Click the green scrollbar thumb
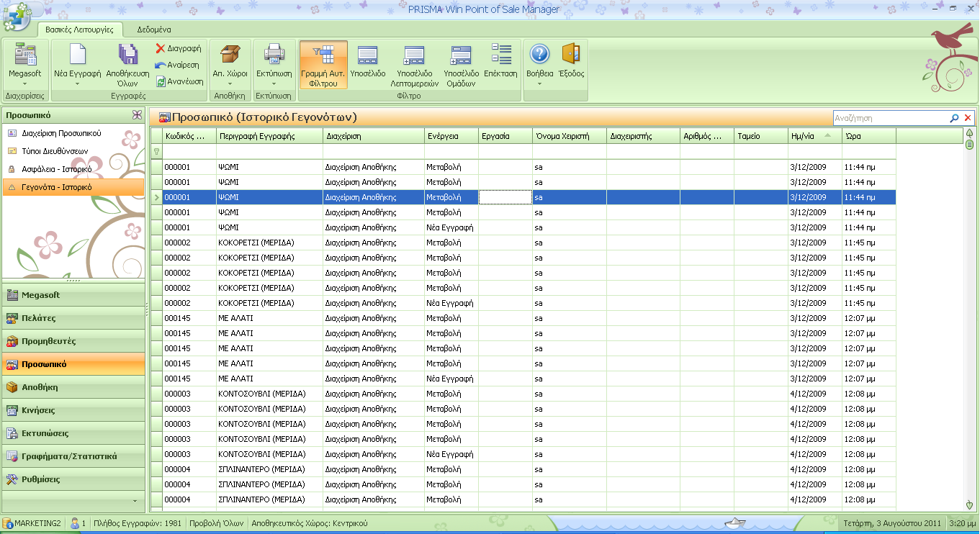980x534 pixels. [x=969, y=145]
